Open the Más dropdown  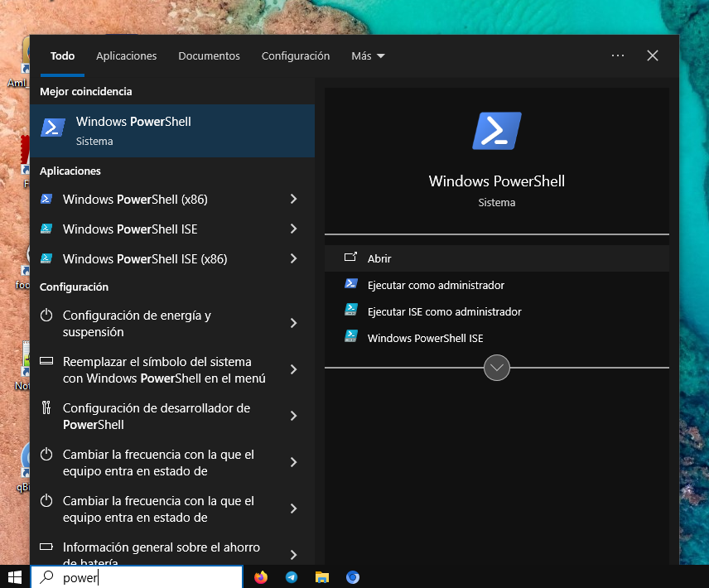coord(368,56)
